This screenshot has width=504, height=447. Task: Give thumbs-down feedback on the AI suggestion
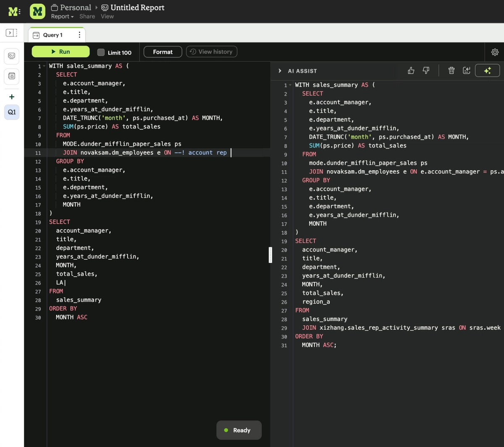[425, 70]
